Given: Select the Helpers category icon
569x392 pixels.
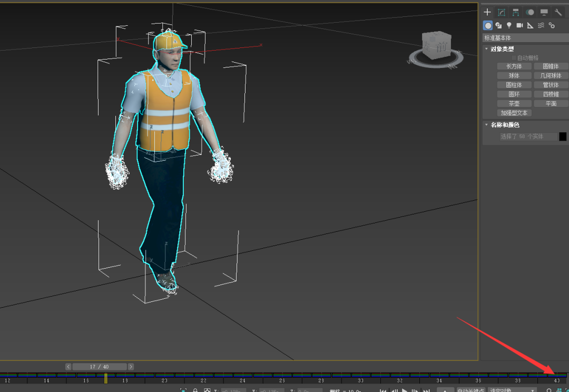Looking at the screenshot, I should coord(531,25).
